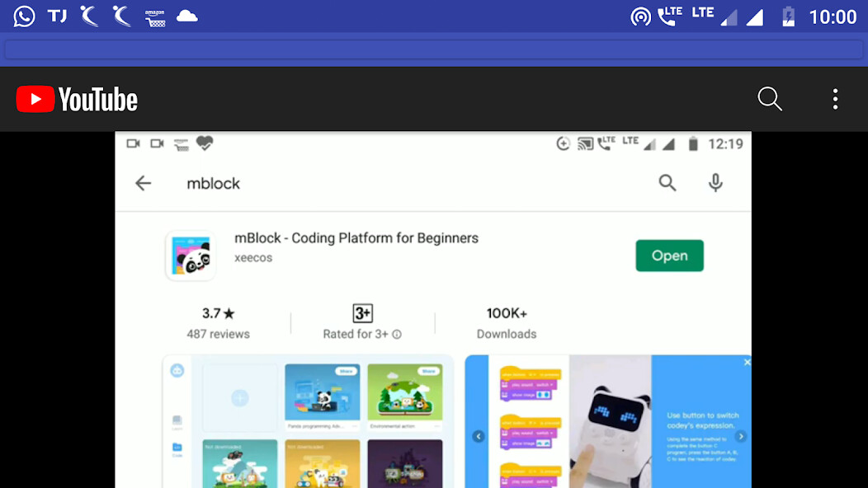View the 3.7 star rating
Screen dimensions: 868x488
tap(218, 314)
